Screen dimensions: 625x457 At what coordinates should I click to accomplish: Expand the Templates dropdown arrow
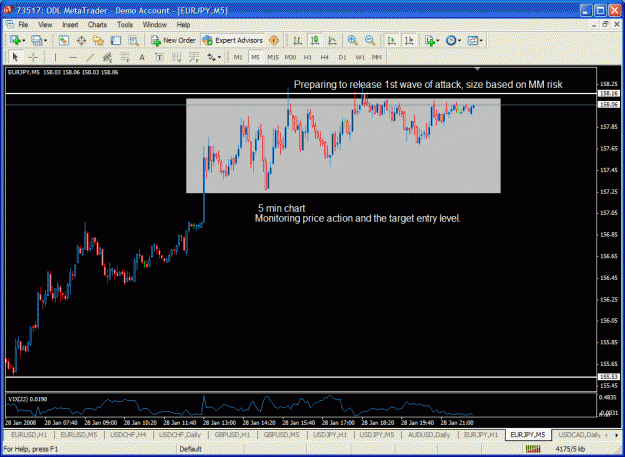tap(481, 41)
